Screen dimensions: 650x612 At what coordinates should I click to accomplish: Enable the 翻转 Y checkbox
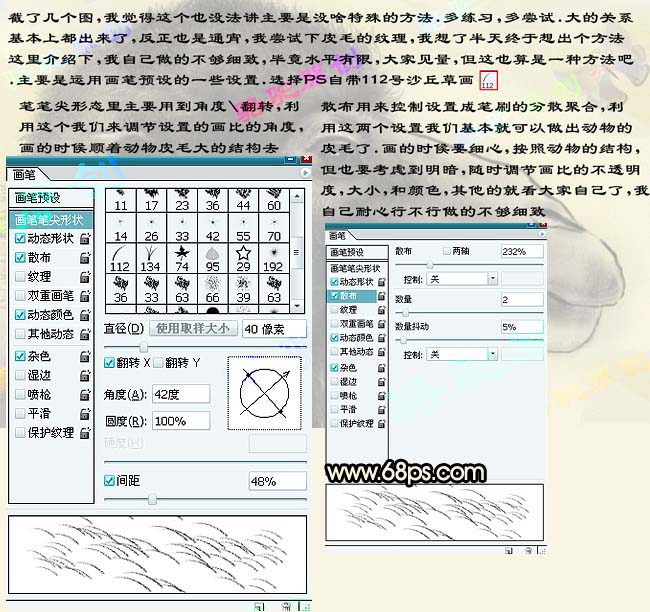pos(158,363)
